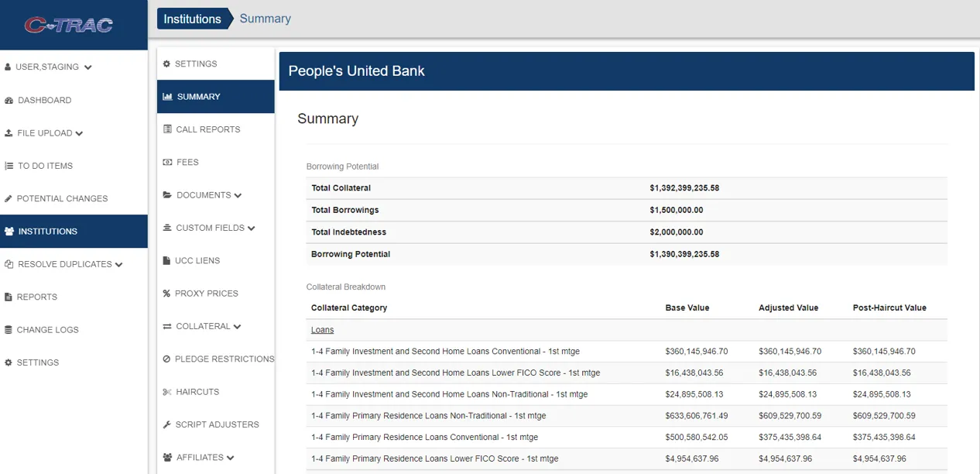Click the Reports document icon
This screenshot has height=474, width=980.
pyautogui.click(x=9, y=297)
